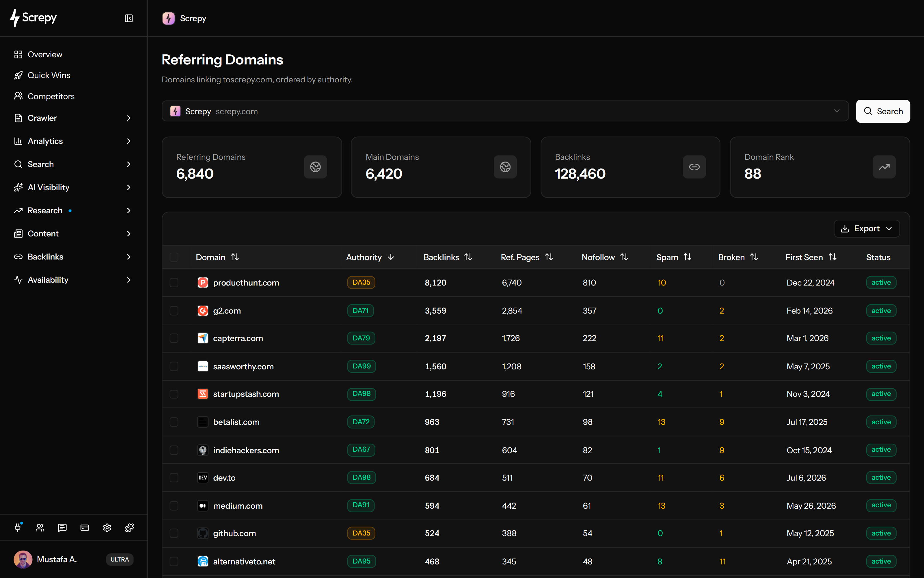
Task: Sort by the First Seen column arrows
Action: pos(832,257)
